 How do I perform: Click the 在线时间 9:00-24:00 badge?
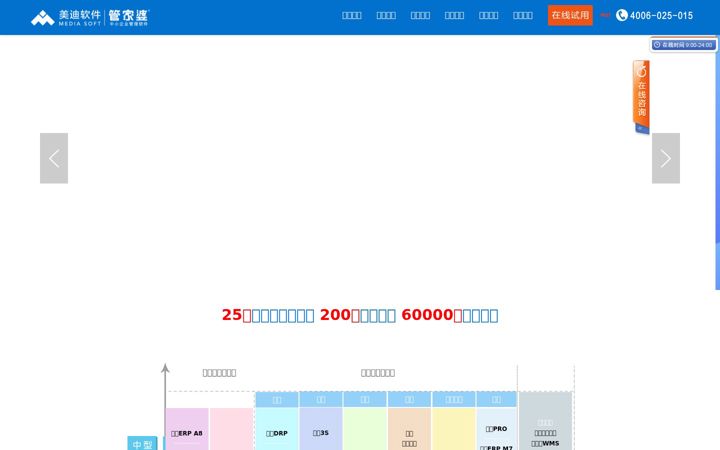pos(683,45)
